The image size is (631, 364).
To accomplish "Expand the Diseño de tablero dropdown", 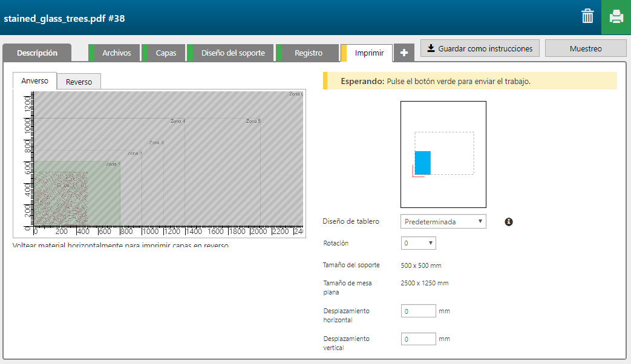I will point(443,221).
